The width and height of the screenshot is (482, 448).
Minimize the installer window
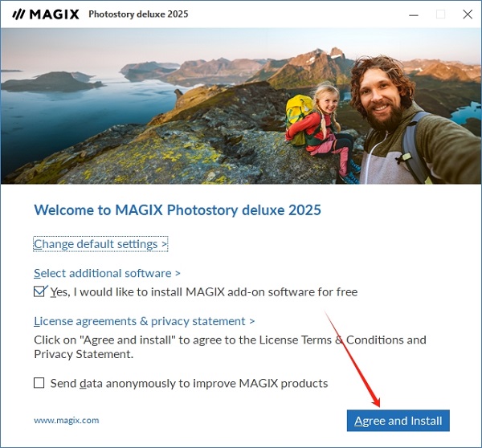pyautogui.click(x=413, y=14)
